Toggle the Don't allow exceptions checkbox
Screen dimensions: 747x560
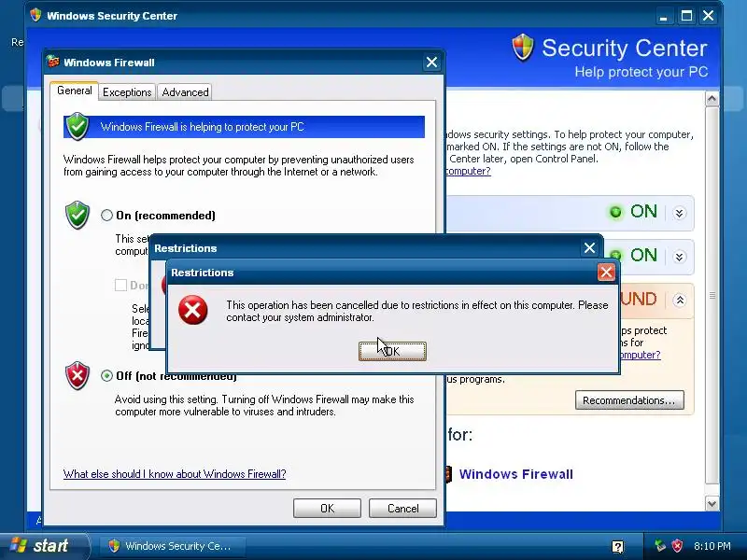coord(120,285)
